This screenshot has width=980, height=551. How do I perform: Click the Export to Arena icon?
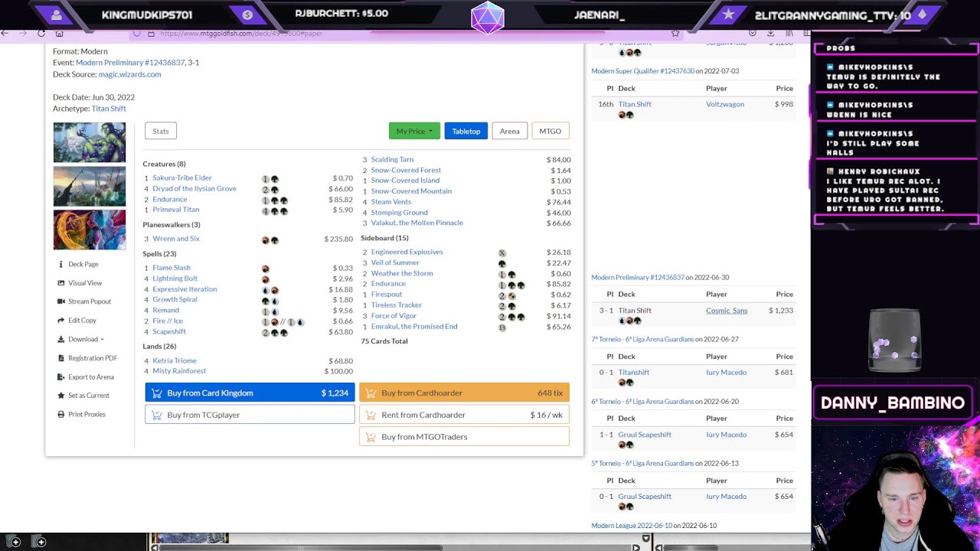click(61, 377)
